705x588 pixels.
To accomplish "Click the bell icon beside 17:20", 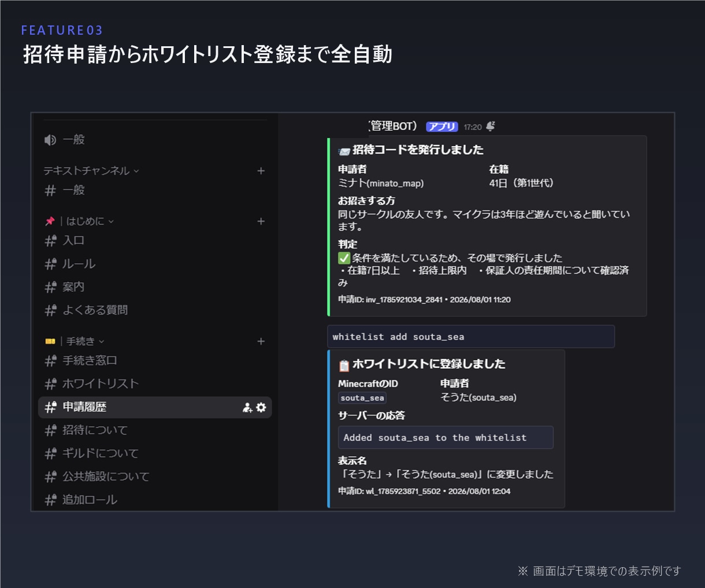I will click(491, 126).
